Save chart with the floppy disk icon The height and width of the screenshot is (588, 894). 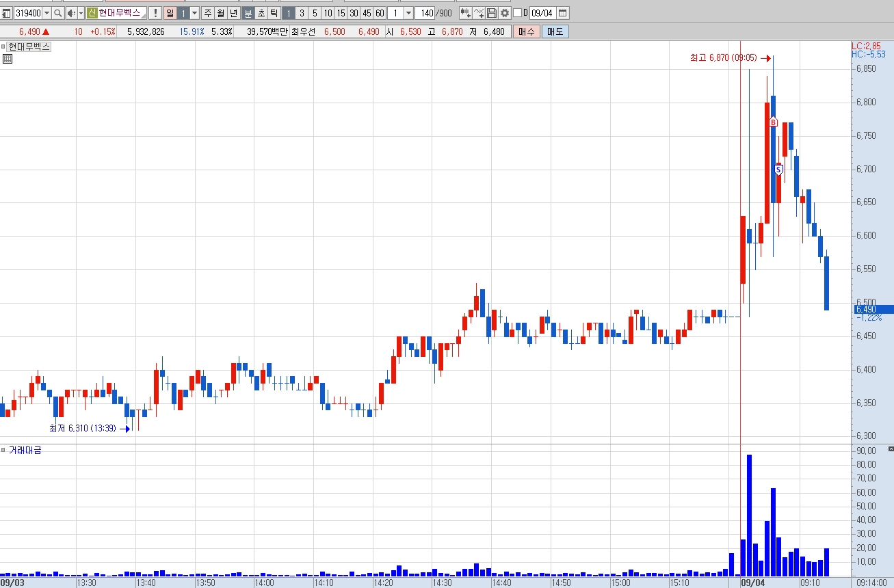[492, 13]
